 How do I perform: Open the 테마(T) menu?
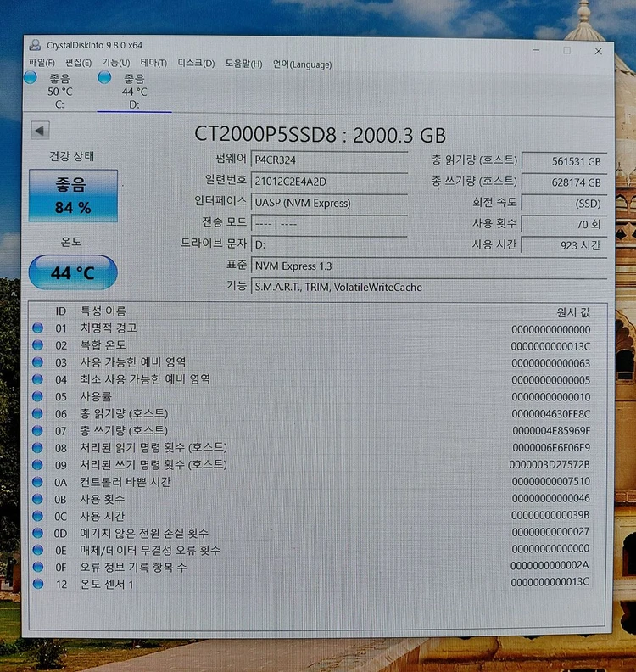click(x=153, y=64)
